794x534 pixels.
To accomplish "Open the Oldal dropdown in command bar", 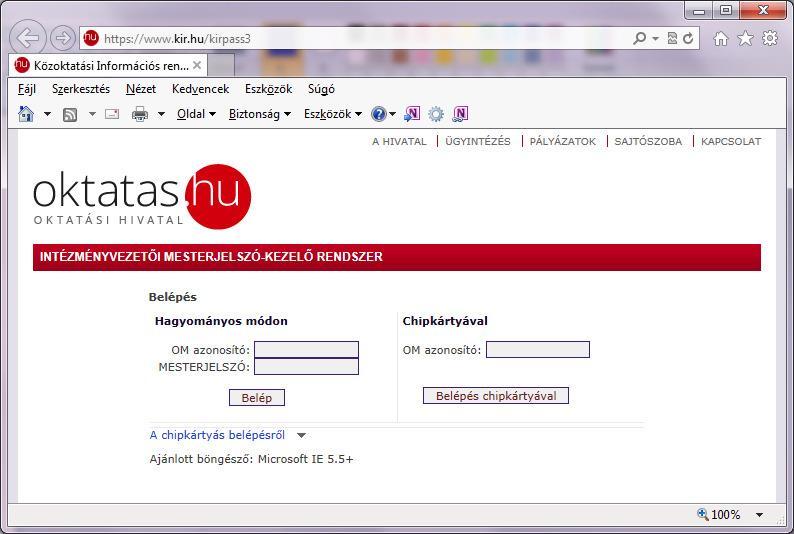I will (196, 114).
